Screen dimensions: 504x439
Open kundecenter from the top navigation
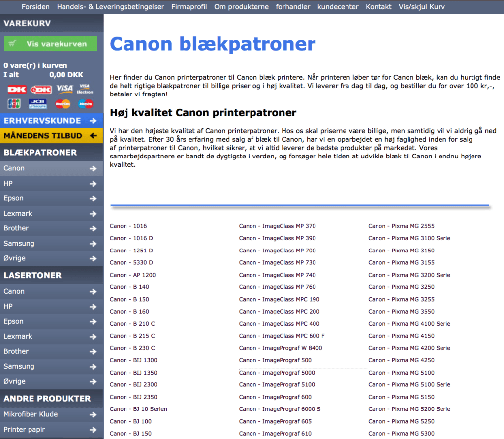[338, 7]
